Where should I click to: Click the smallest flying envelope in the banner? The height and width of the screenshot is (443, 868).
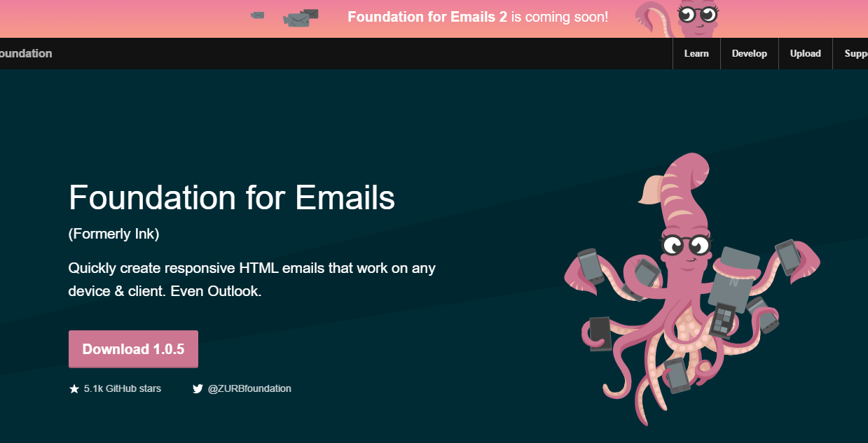[x=258, y=15]
